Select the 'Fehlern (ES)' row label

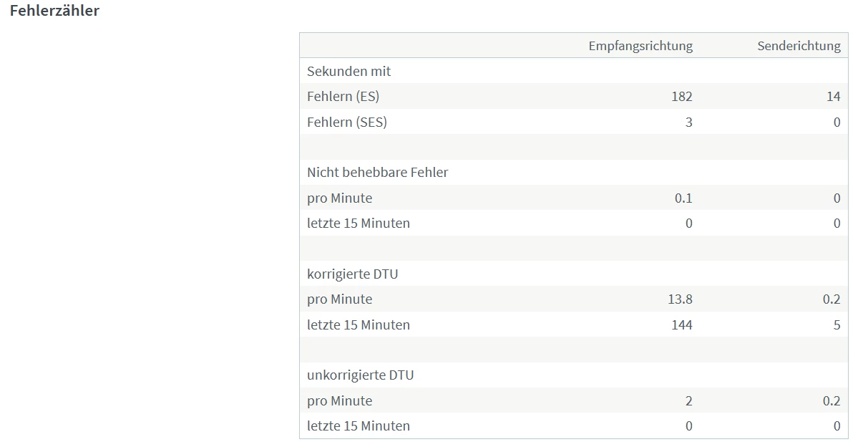click(343, 97)
